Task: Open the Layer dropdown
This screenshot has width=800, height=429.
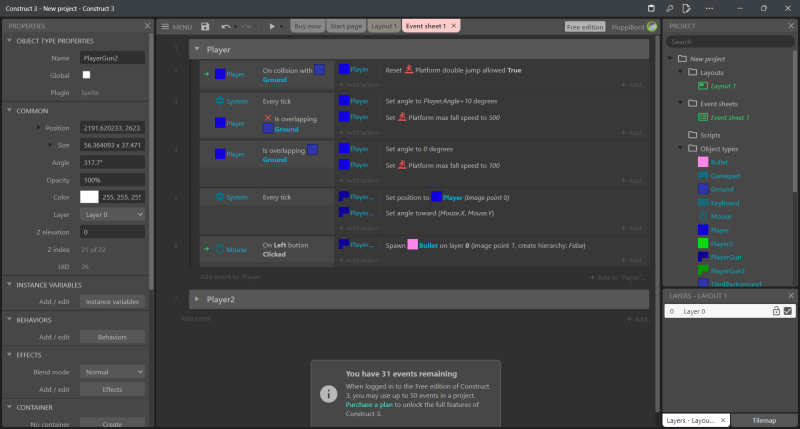Action: coord(112,215)
